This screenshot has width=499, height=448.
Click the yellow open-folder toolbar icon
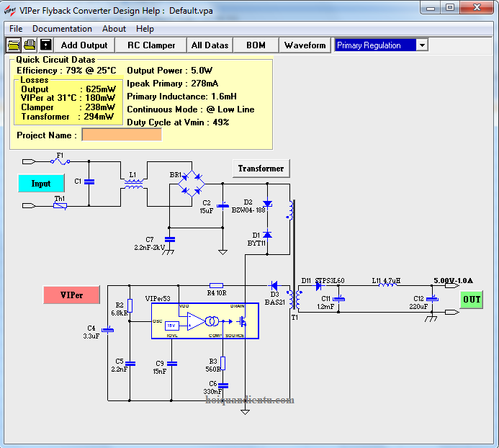14,45
